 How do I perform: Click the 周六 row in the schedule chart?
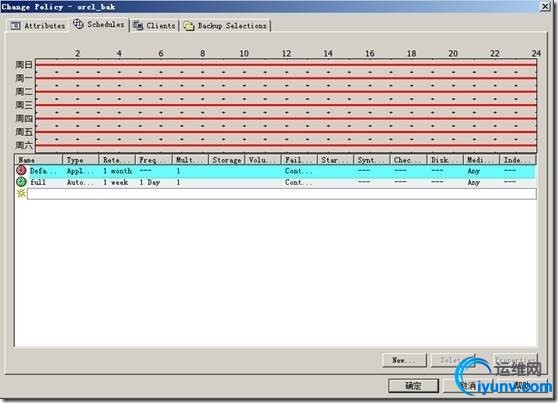point(286,145)
